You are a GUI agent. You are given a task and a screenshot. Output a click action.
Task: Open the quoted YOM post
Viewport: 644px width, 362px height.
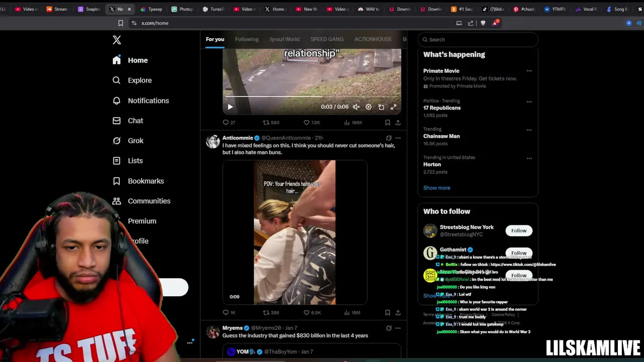[x=311, y=352]
